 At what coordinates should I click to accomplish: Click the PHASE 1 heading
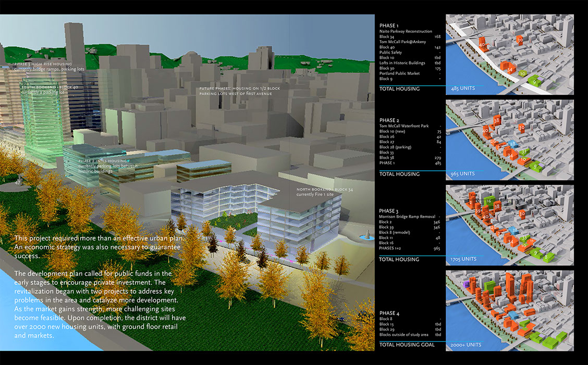(389, 26)
